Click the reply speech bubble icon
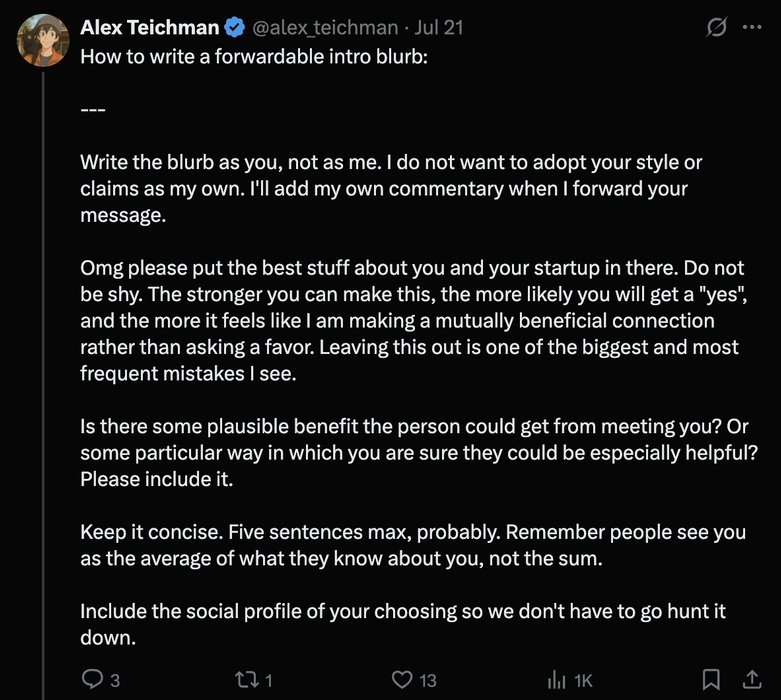This screenshot has height=700, width=781. pos(92,680)
